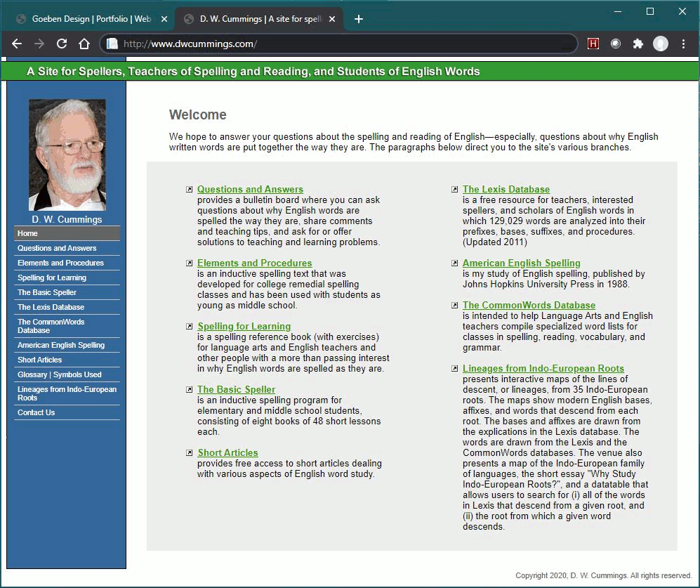Follow the Spelling for Learning content link
The width and height of the screenshot is (700, 588).
pos(244,327)
